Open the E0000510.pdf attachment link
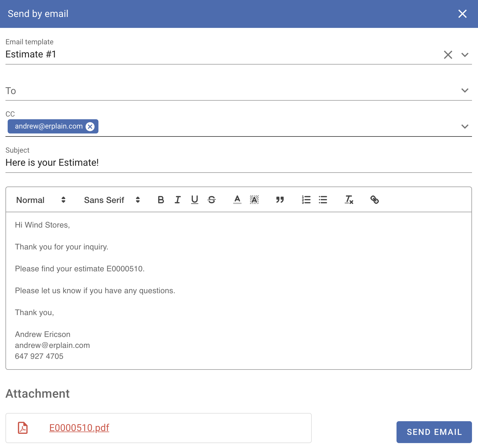Image resolution: width=478 pixels, height=448 pixels. (x=79, y=428)
